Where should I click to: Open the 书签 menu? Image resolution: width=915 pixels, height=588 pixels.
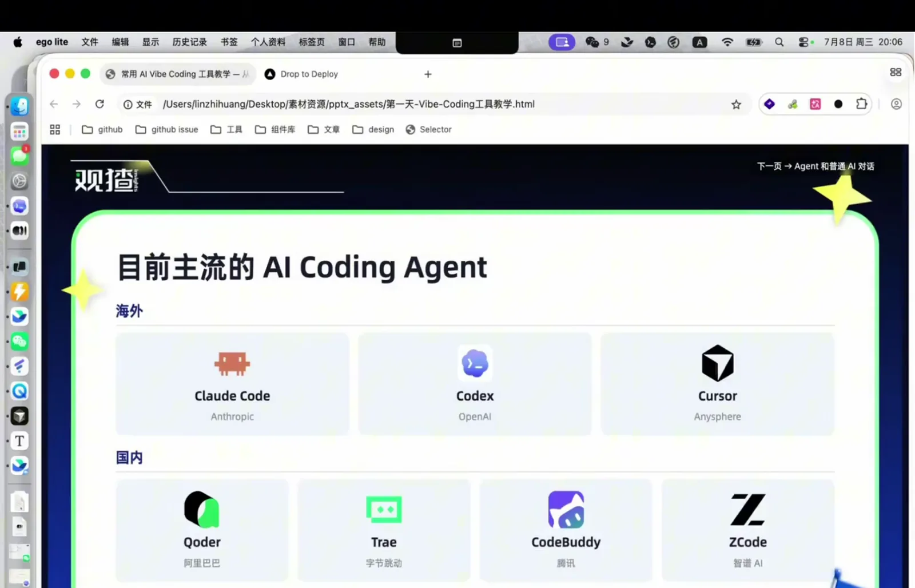[x=229, y=42]
